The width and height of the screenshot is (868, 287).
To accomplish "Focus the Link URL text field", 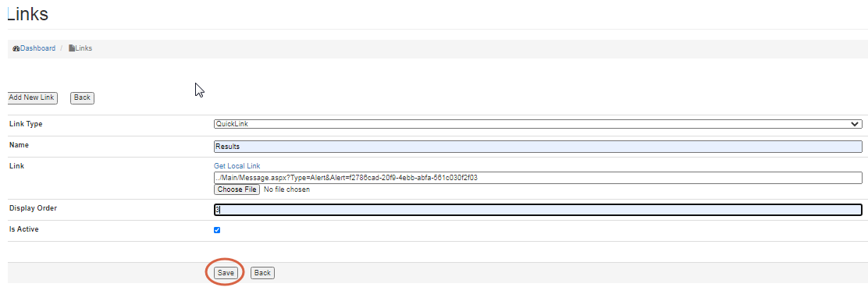I will tap(538, 178).
